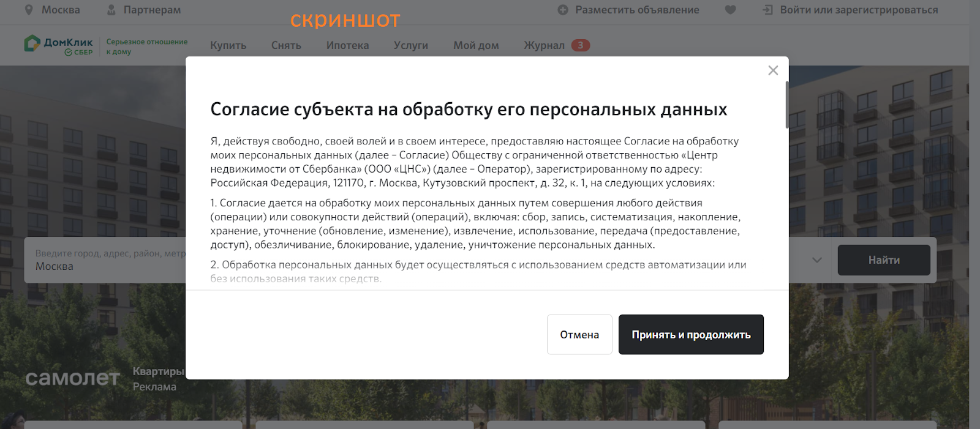Expand the dropdown chevron next to Найти
This screenshot has width=980, height=429.
pyautogui.click(x=816, y=260)
